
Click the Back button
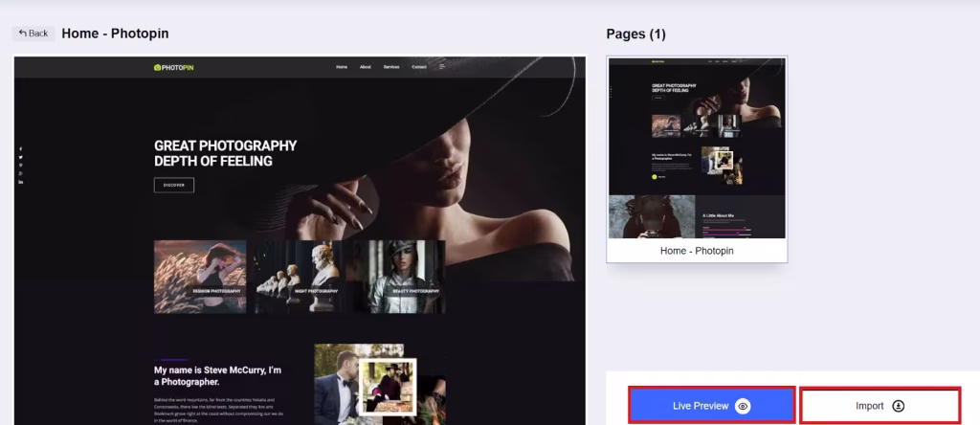point(33,34)
